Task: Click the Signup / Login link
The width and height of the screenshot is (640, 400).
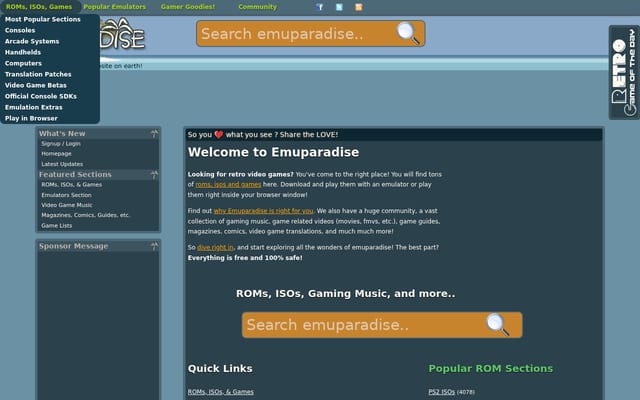Action: pyautogui.click(x=61, y=144)
